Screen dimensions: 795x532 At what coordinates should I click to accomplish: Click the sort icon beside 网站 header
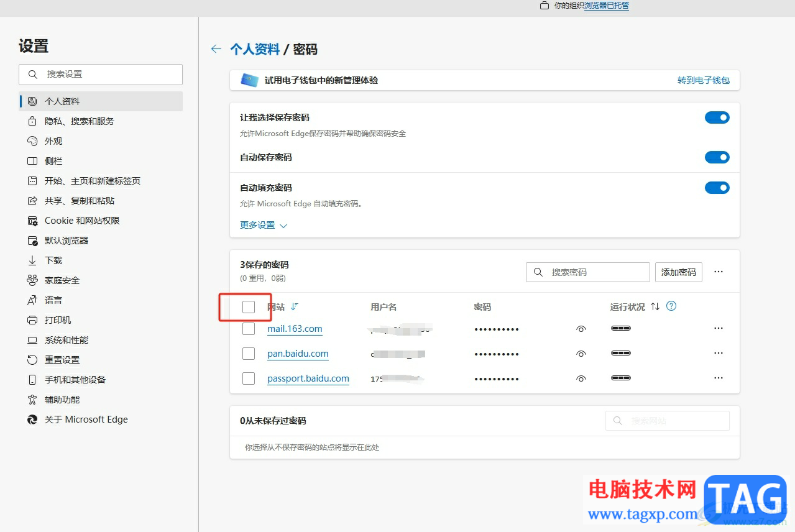pyautogui.click(x=295, y=306)
